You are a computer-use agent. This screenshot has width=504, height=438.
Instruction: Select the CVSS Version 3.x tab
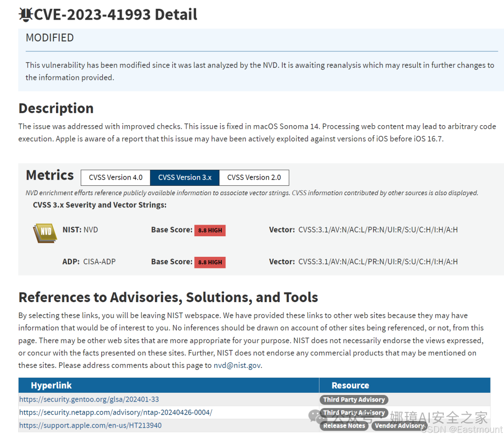pyautogui.click(x=185, y=177)
